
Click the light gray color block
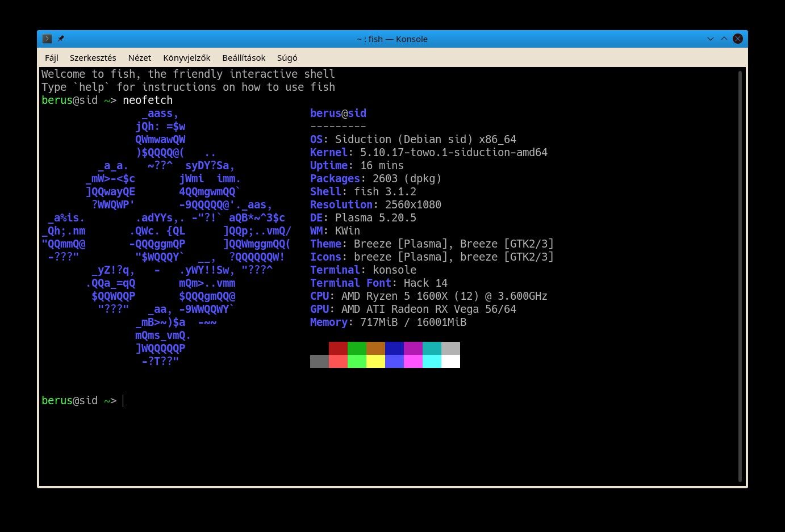point(450,348)
